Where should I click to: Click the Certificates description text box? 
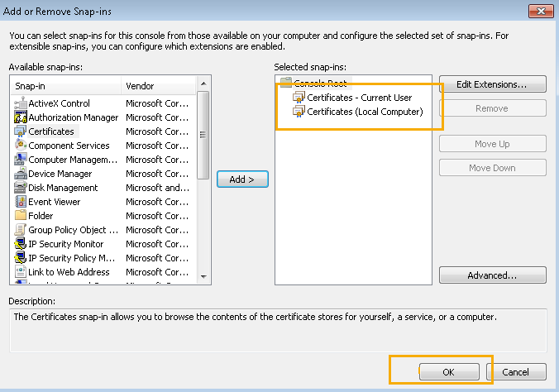[278, 330]
